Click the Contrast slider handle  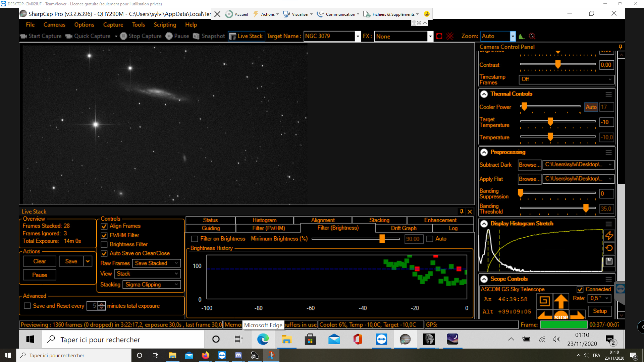coord(558,64)
